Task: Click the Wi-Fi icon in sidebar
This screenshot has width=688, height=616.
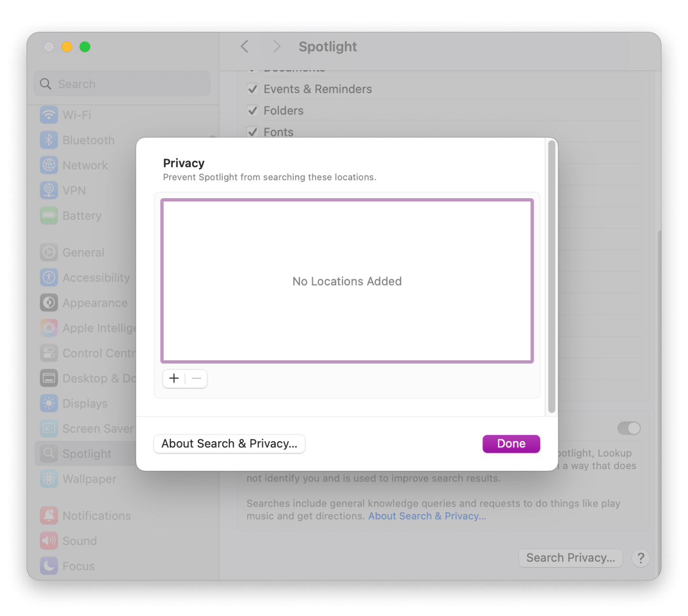Action: 49,115
